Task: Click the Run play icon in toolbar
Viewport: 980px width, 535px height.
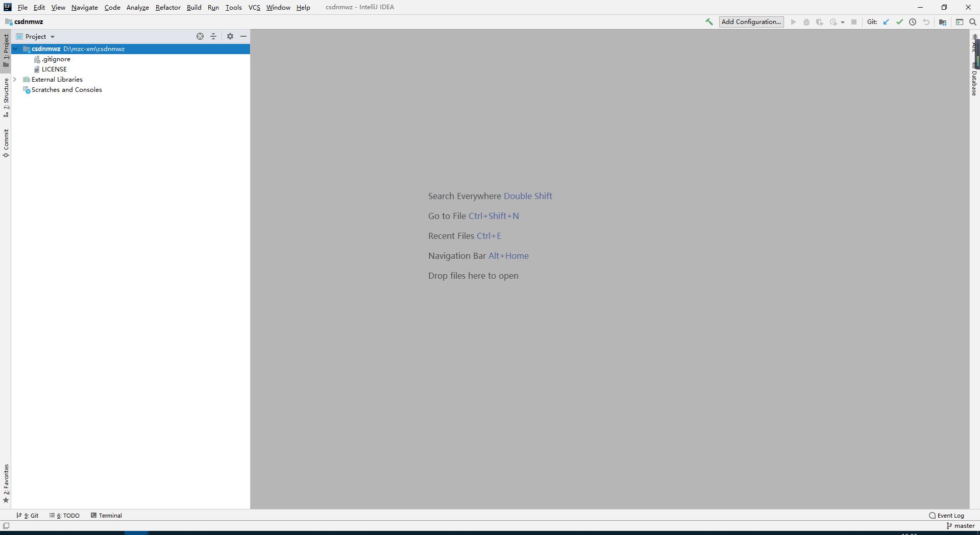Action: point(793,22)
